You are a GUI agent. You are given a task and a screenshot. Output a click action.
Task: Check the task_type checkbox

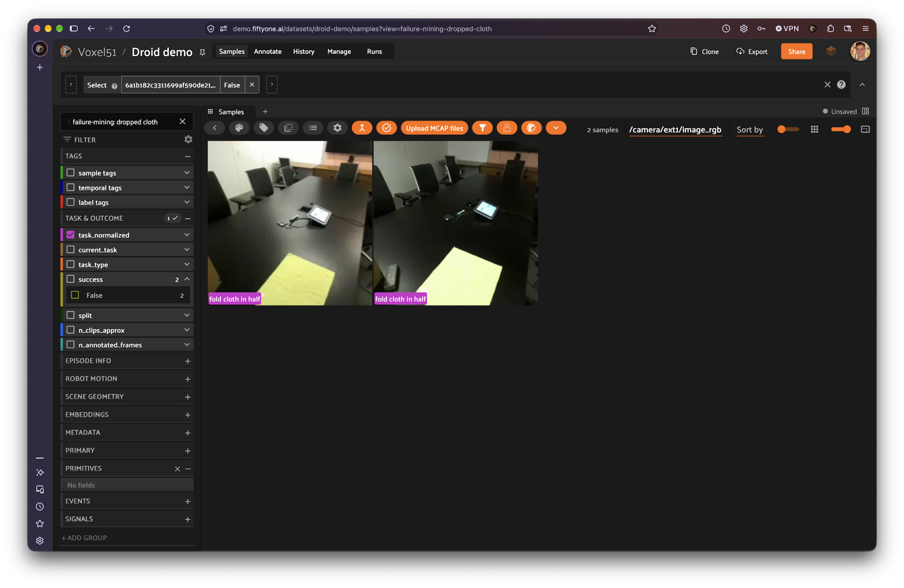(71, 264)
